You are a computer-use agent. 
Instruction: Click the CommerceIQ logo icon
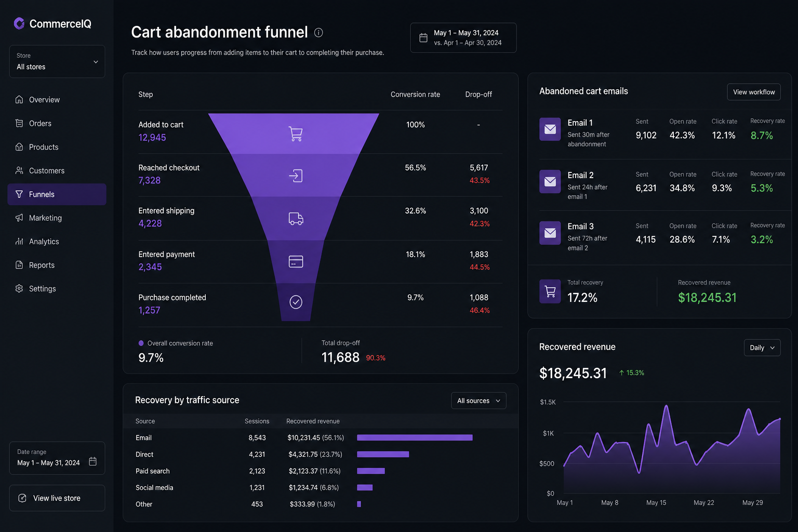click(19, 23)
